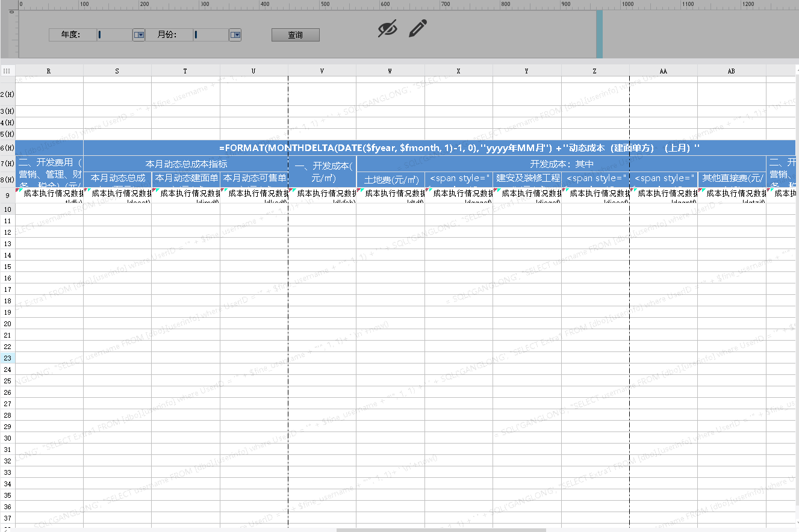The height and width of the screenshot is (532, 799).
Task: Select row header 4(H)
Action: [x=7, y=123]
